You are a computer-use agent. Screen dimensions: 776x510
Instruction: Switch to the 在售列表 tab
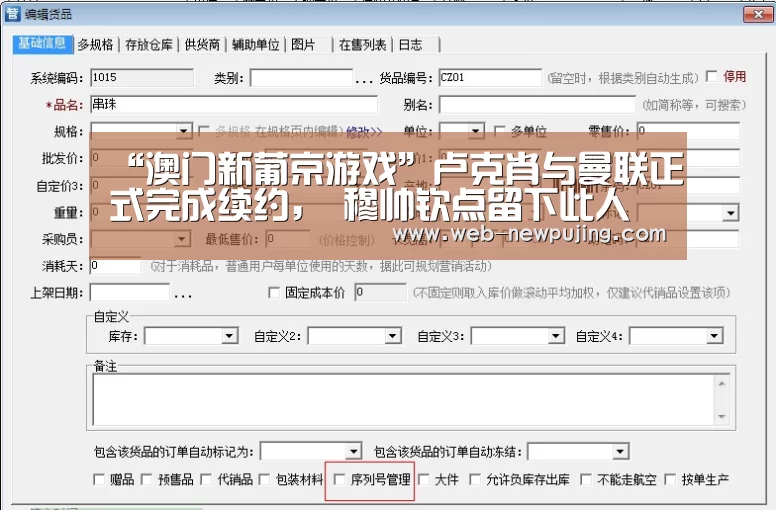coord(362,45)
